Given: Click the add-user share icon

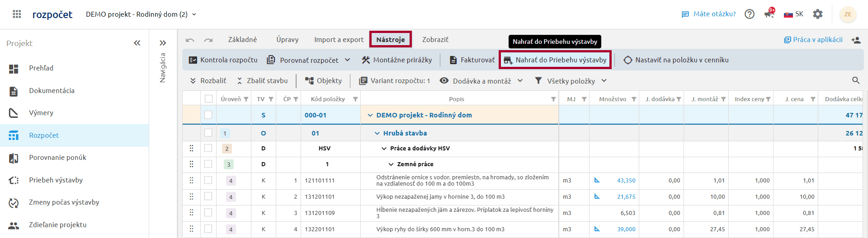Looking at the screenshot, I should click(856, 40).
